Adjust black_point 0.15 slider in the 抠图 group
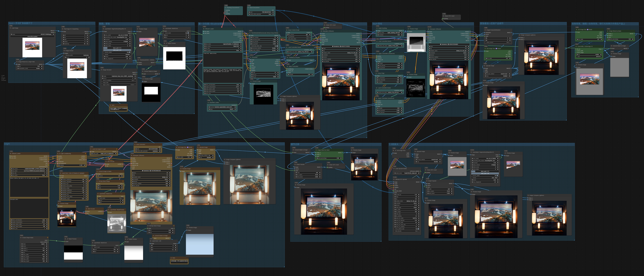Image resolution: width=644 pixels, height=276 pixels. (x=117, y=48)
